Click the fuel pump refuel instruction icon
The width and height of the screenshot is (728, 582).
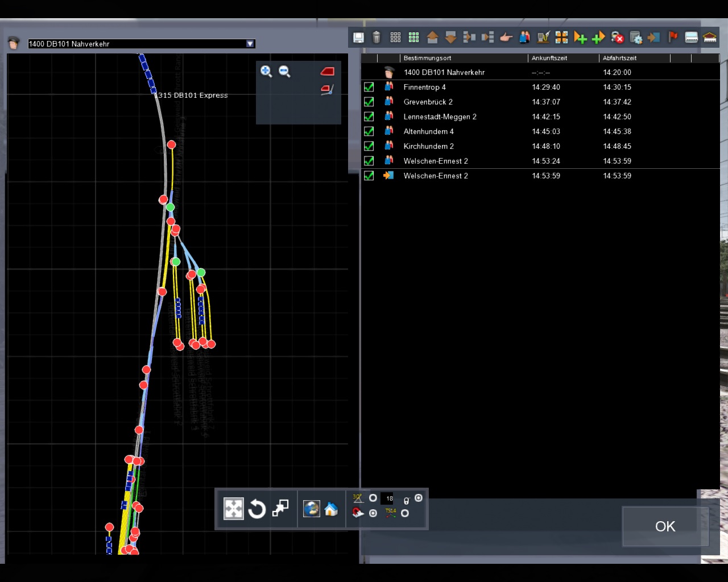(543, 38)
